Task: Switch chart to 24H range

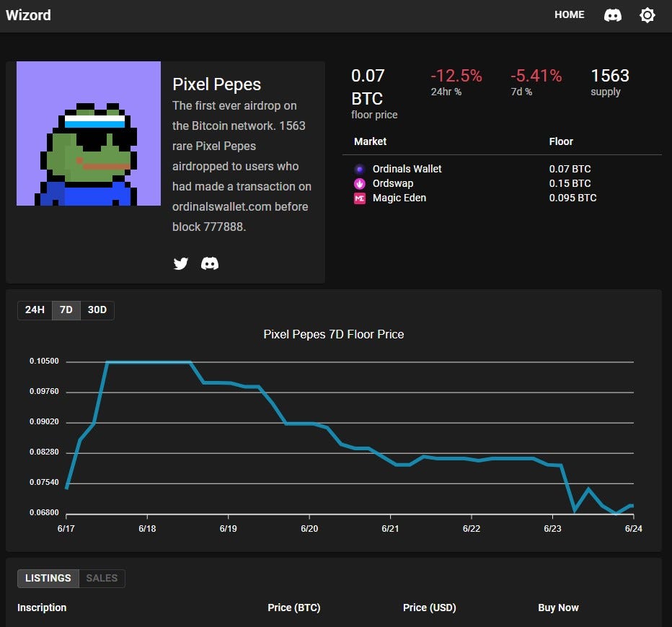Action: tap(35, 310)
